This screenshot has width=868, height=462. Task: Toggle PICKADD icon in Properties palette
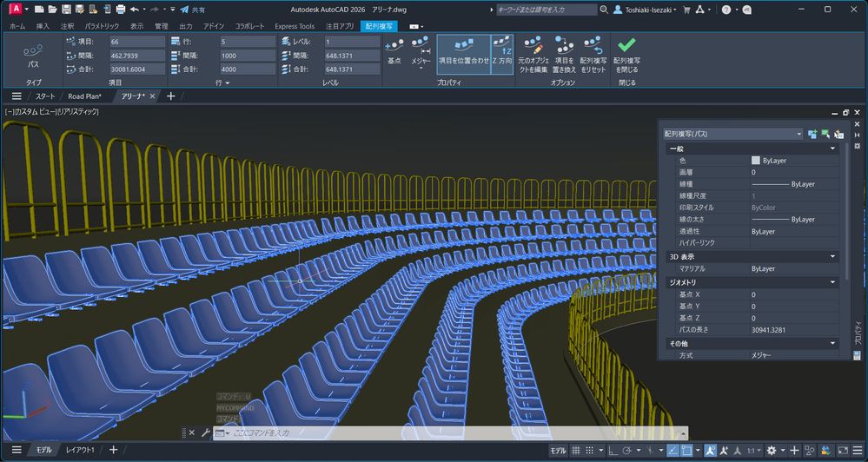812,134
